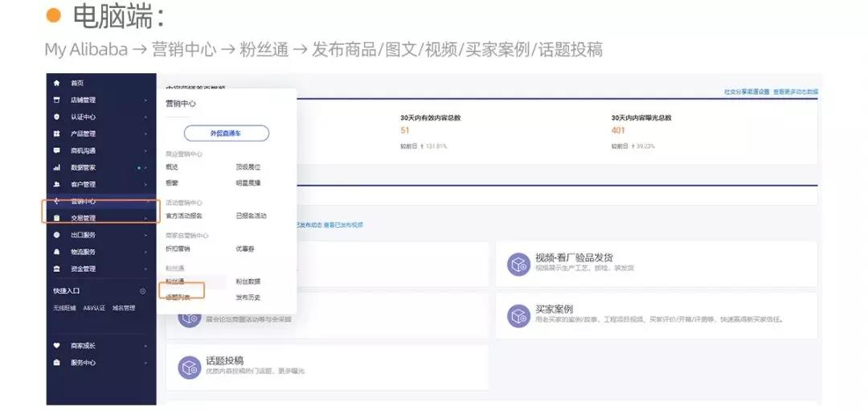This screenshot has height=411, width=868.
Task: Open the 查看更多动态数据 link
Action: (x=796, y=92)
